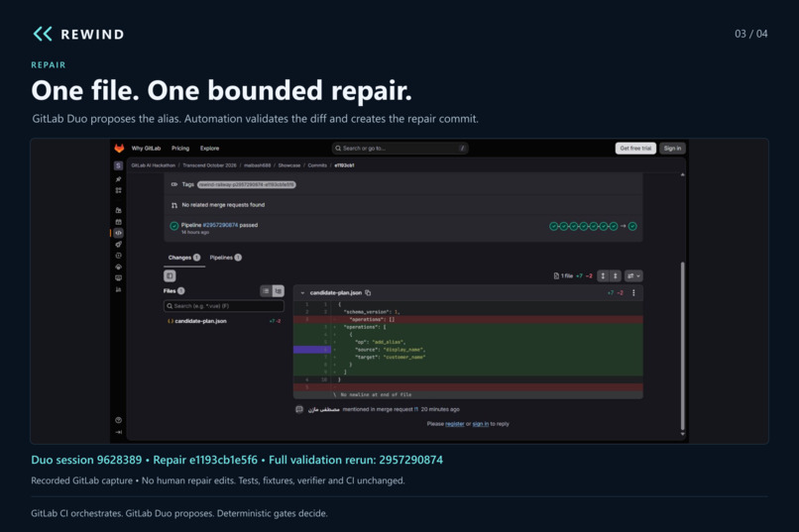Image resolution: width=799 pixels, height=532 pixels.
Task: Click the comment icon beside the mention note
Action: 299,409
